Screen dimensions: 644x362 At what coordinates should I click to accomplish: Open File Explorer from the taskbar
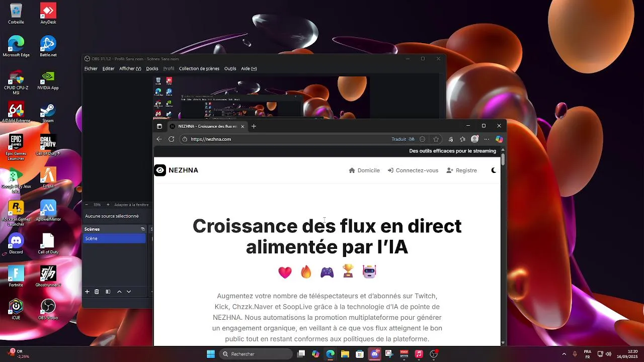point(345,354)
